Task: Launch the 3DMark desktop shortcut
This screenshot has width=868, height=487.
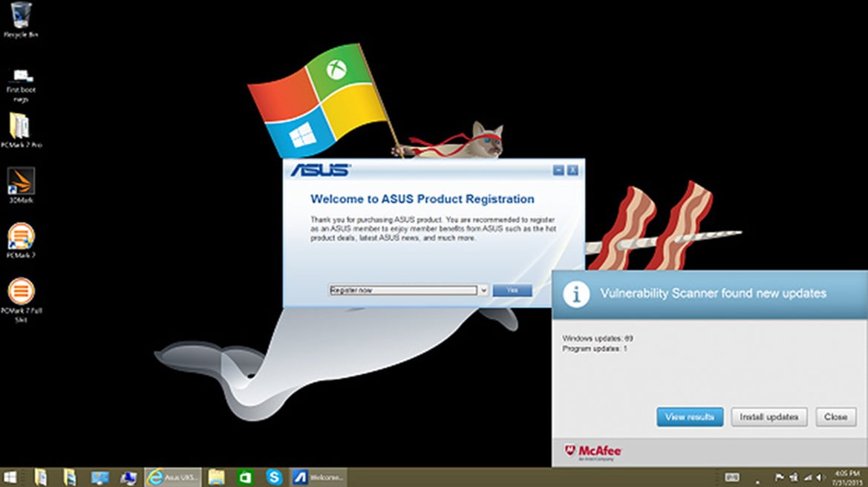Action: (x=21, y=186)
